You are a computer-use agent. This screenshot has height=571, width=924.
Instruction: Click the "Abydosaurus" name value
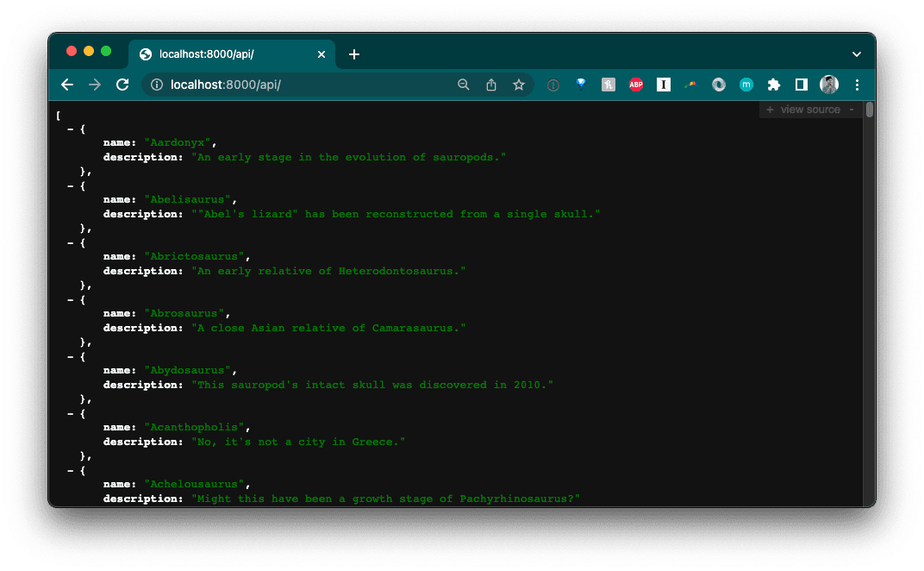187,370
